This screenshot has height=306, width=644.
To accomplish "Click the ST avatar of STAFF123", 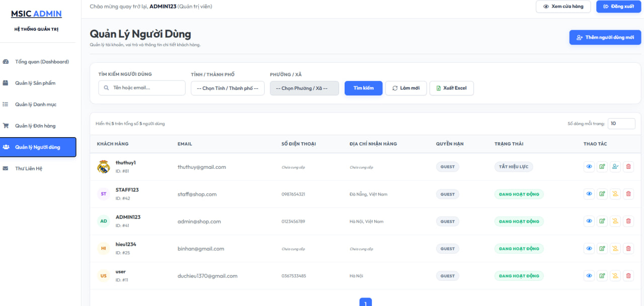I will click(x=104, y=194).
